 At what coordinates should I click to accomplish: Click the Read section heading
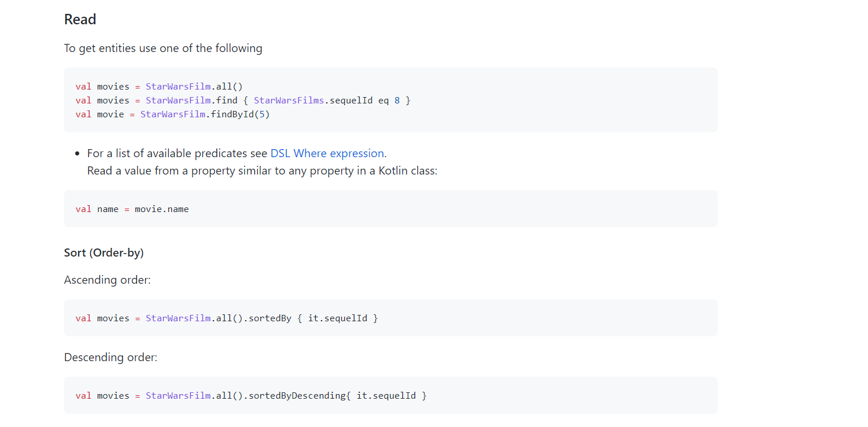[x=80, y=20]
